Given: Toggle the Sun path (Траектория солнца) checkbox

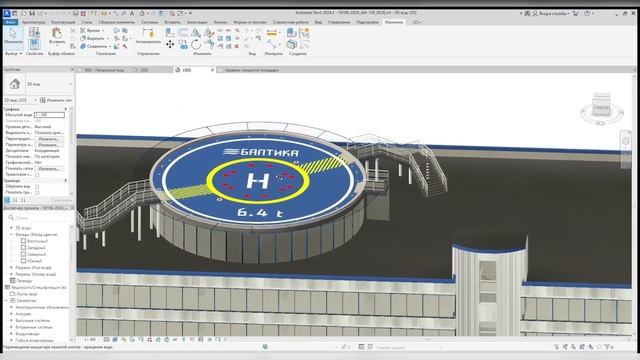Looking at the screenshot, I should point(37,175).
